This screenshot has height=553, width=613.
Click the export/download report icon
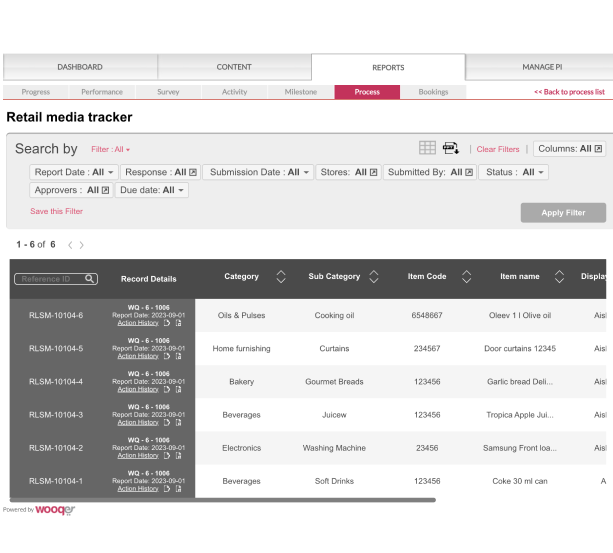click(451, 148)
